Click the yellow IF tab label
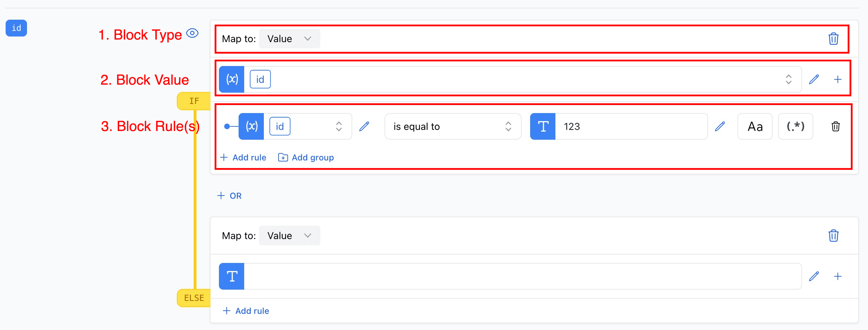 point(194,101)
